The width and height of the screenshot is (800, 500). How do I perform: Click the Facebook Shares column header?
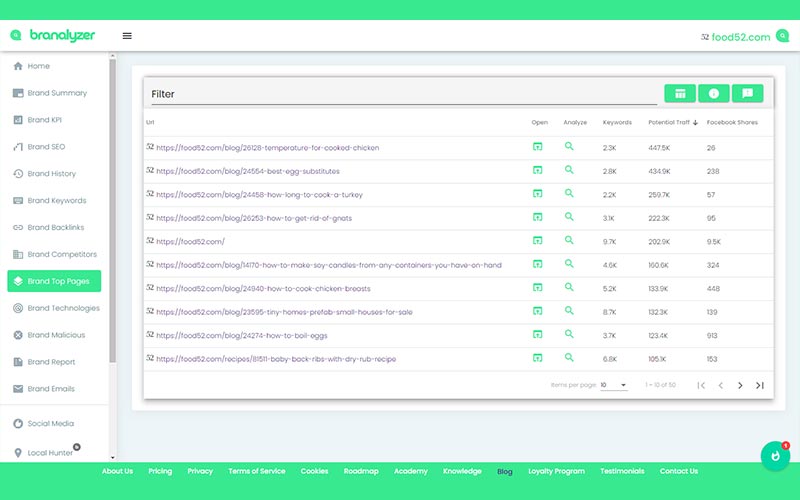(x=732, y=122)
